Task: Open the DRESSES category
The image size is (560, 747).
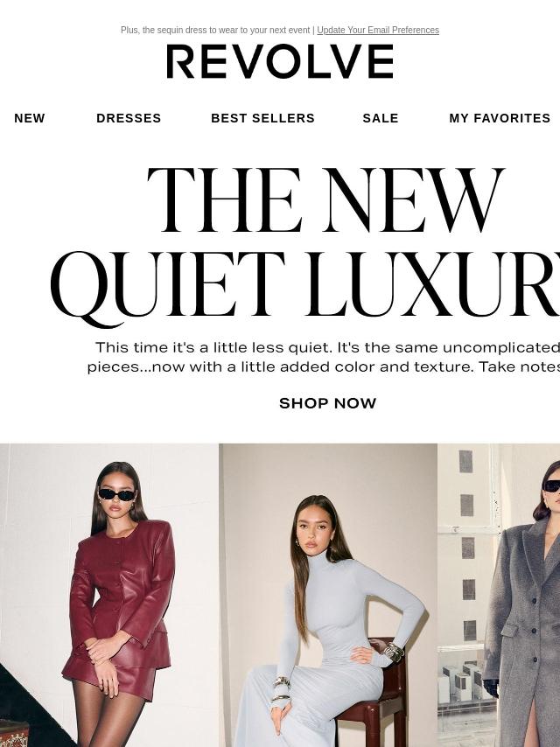Action: tap(129, 118)
